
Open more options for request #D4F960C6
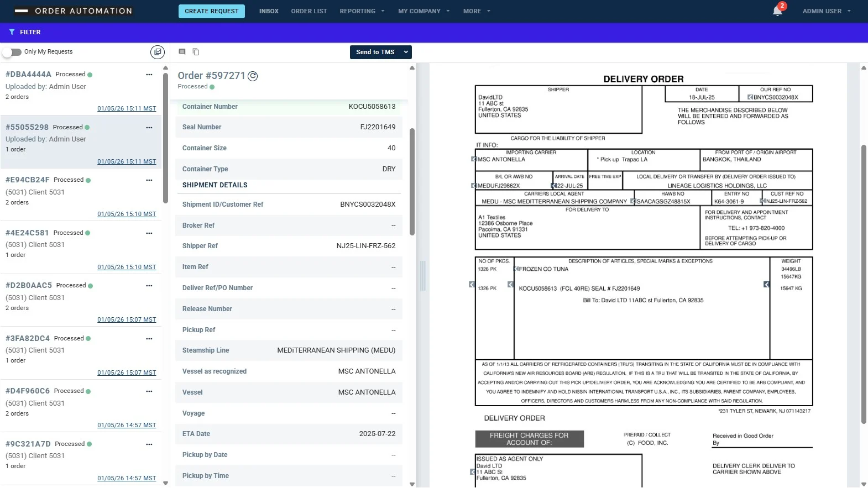149,391
